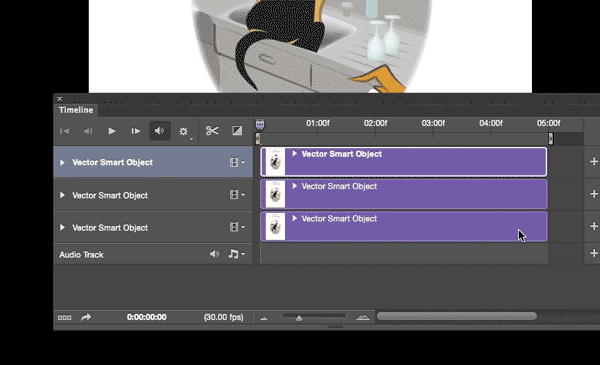The width and height of the screenshot is (600, 365).
Task: Expand the second Vector Smart Object track
Action: tap(62, 195)
